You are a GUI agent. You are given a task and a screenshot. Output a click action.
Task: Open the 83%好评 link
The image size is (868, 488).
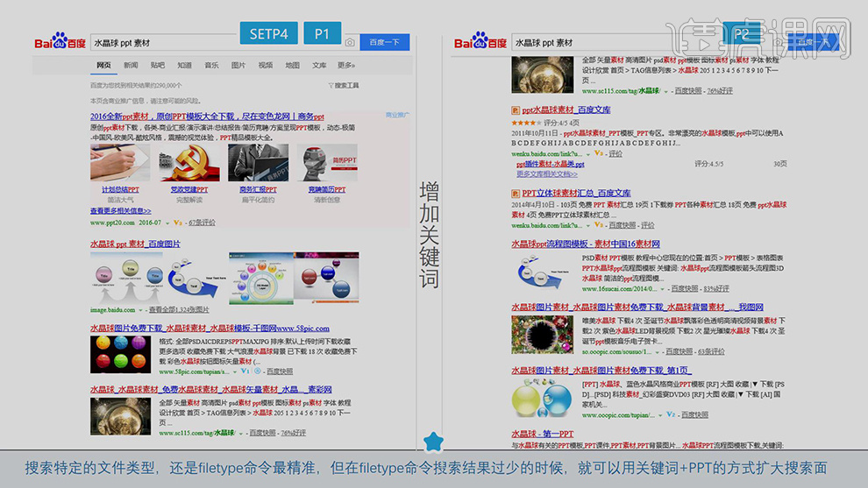(x=716, y=289)
